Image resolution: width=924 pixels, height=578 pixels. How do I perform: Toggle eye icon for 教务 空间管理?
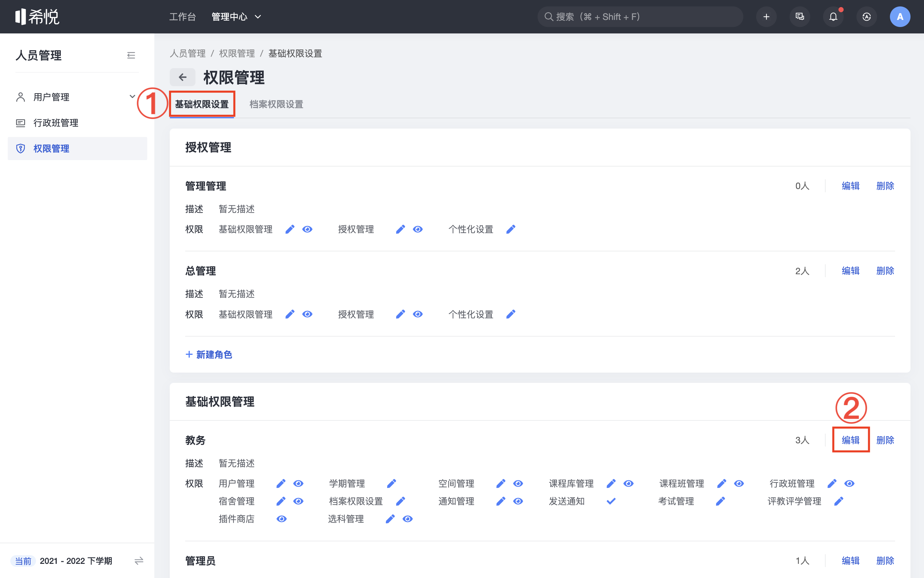518,483
